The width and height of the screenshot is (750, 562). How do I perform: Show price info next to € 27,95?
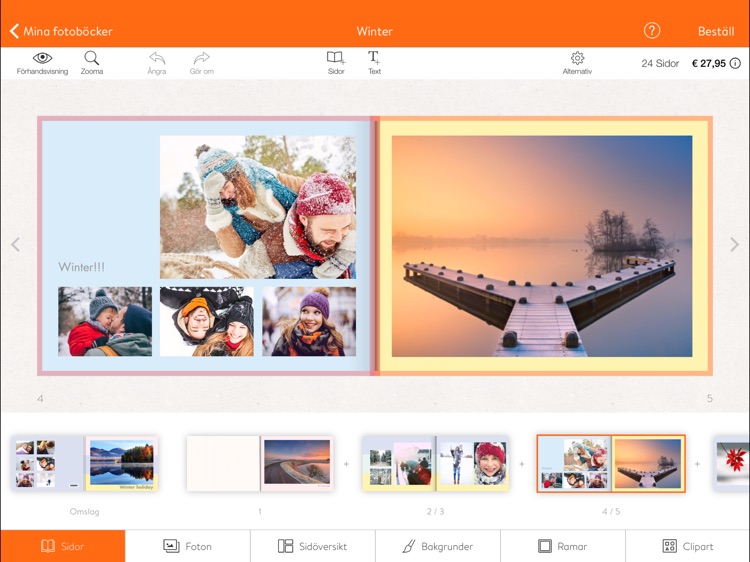(x=735, y=64)
